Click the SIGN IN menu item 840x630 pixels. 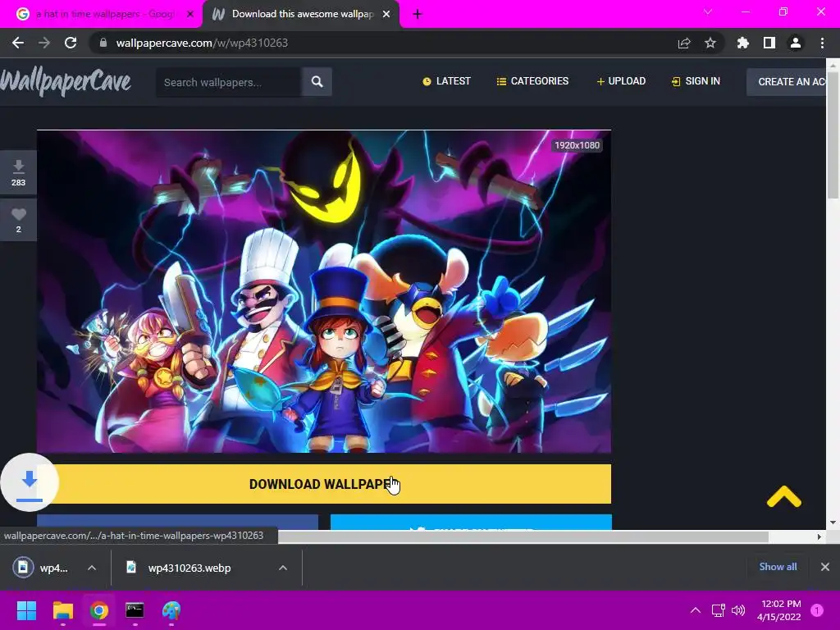(x=696, y=81)
